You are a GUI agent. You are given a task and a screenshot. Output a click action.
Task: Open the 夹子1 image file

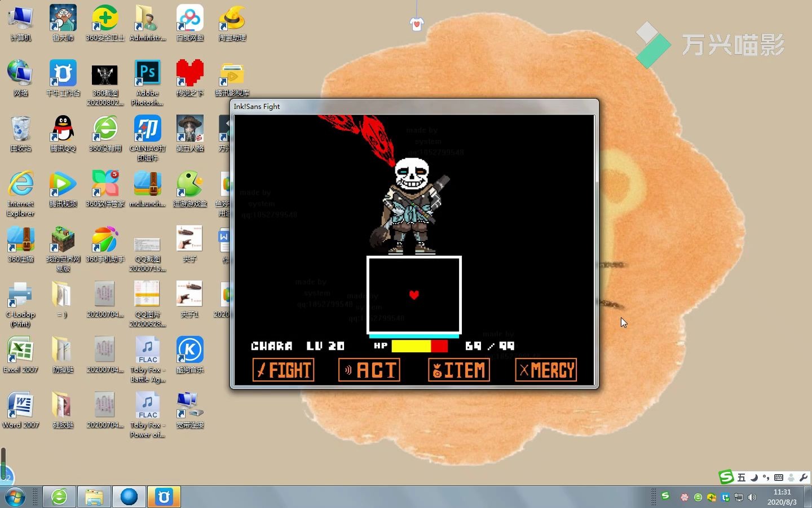(x=190, y=300)
